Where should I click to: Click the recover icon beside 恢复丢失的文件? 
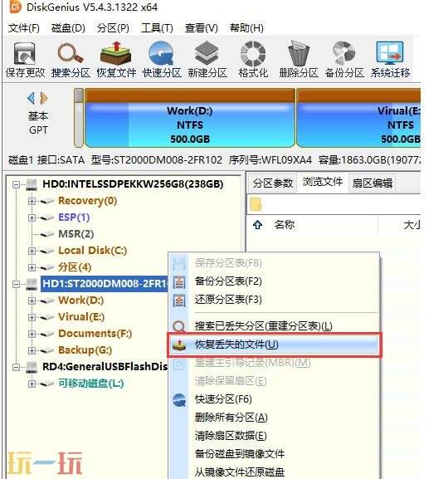(x=179, y=345)
